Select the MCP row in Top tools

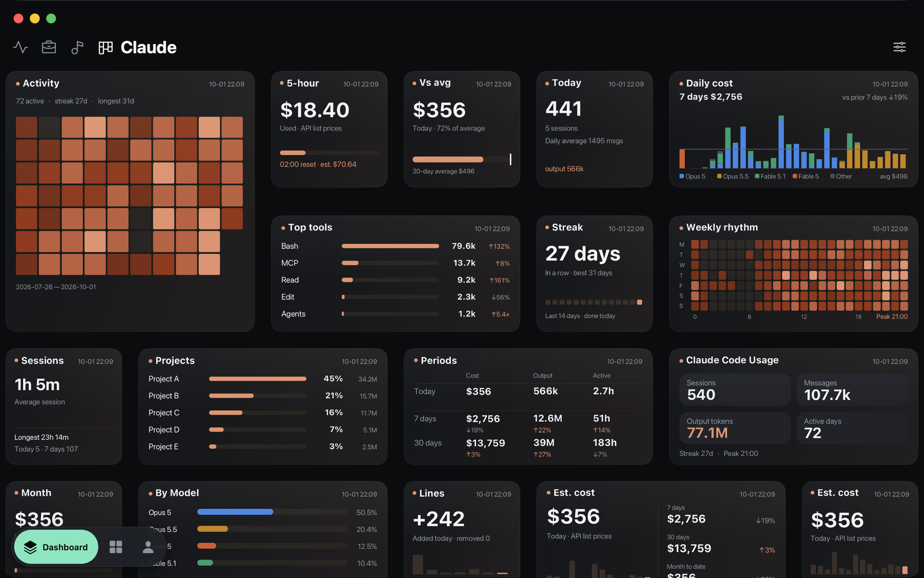click(395, 263)
